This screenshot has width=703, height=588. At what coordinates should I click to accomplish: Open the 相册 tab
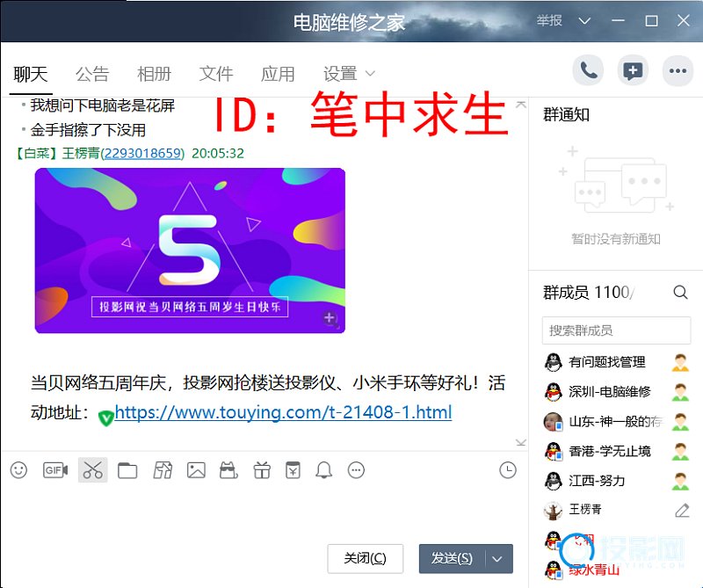(x=155, y=74)
